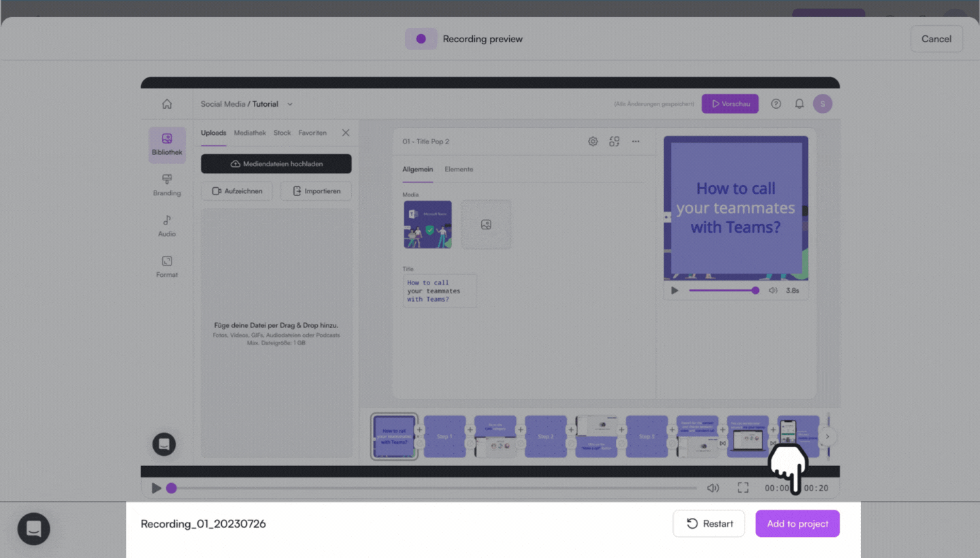Click the Home icon in the editor
The height and width of the screenshot is (558, 980).
tap(167, 104)
